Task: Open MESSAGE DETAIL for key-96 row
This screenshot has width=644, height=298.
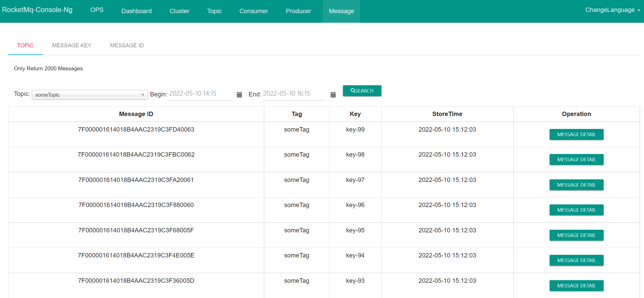Action: (x=576, y=210)
